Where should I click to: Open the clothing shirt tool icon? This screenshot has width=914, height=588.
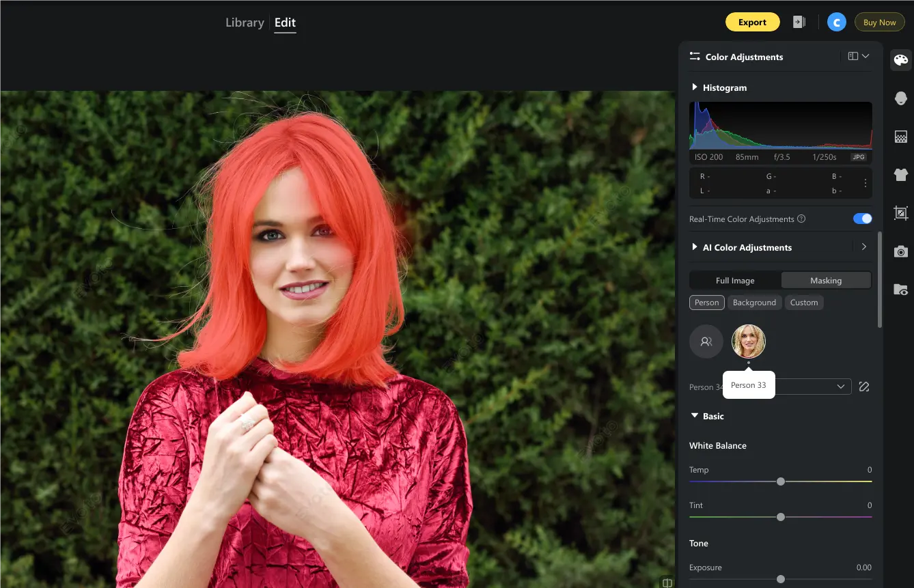(901, 175)
